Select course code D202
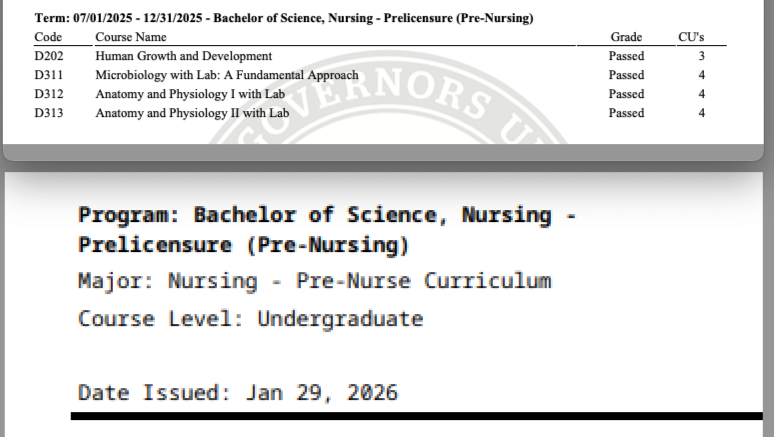Viewport: 774px width, 437px height. pyautogui.click(x=49, y=56)
